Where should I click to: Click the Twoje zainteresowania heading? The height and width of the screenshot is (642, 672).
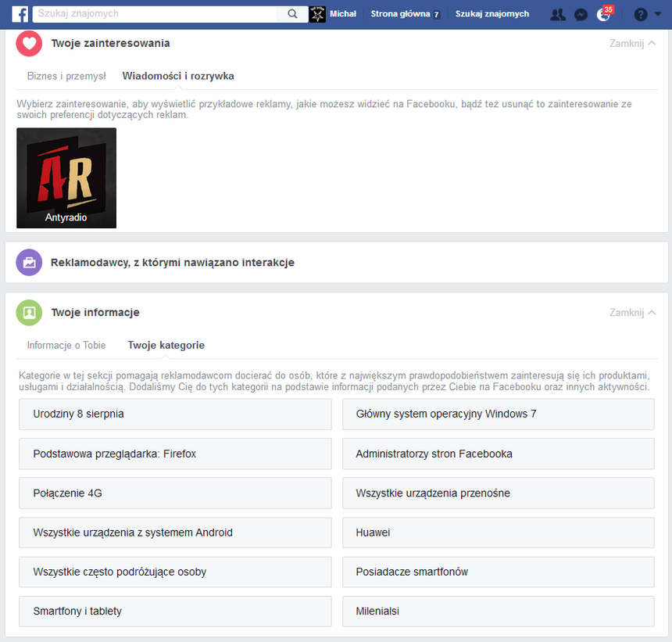pyautogui.click(x=111, y=43)
